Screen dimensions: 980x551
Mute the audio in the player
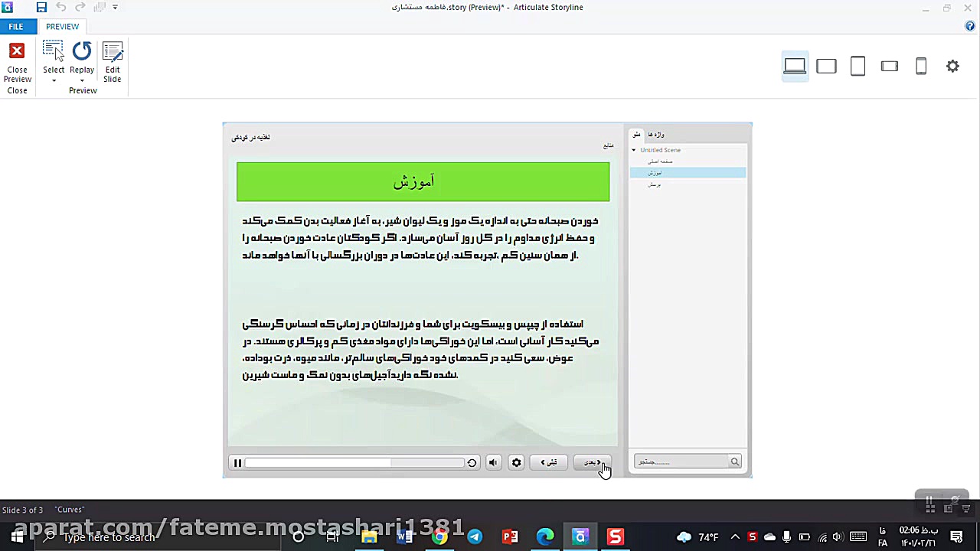point(493,462)
